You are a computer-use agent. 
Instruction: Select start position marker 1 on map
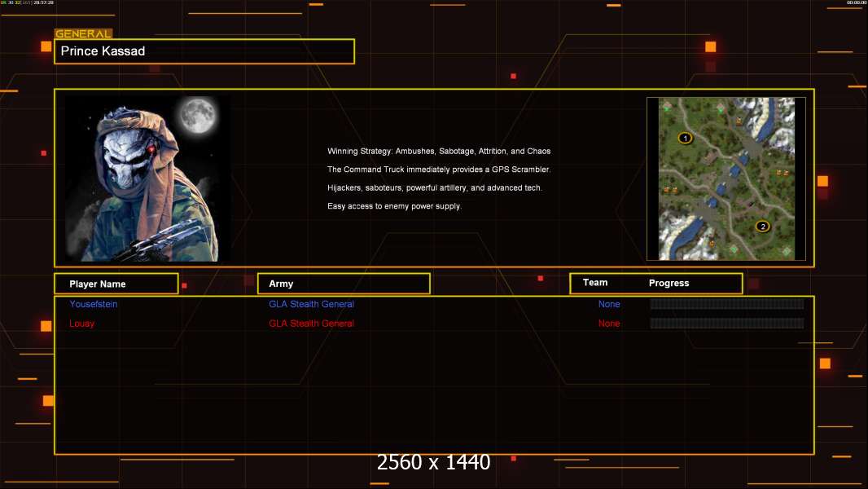tap(685, 138)
